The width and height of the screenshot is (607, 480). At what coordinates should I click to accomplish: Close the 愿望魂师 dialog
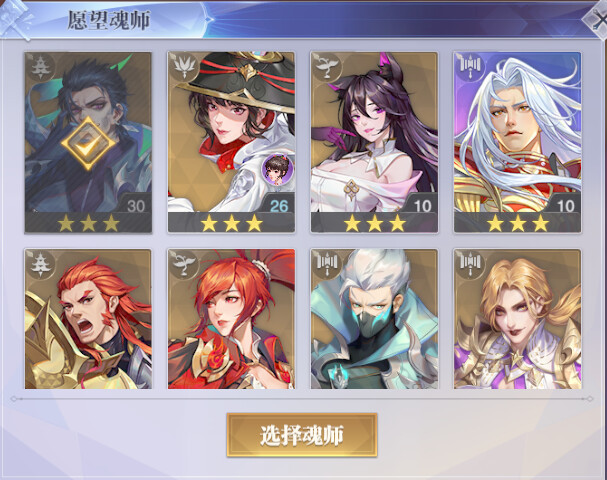(x=597, y=19)
